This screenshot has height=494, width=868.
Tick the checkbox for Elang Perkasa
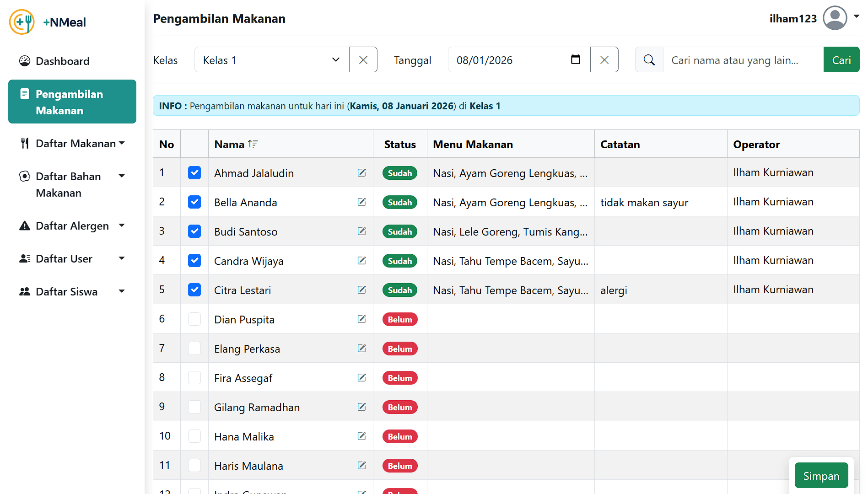point(194,348)
